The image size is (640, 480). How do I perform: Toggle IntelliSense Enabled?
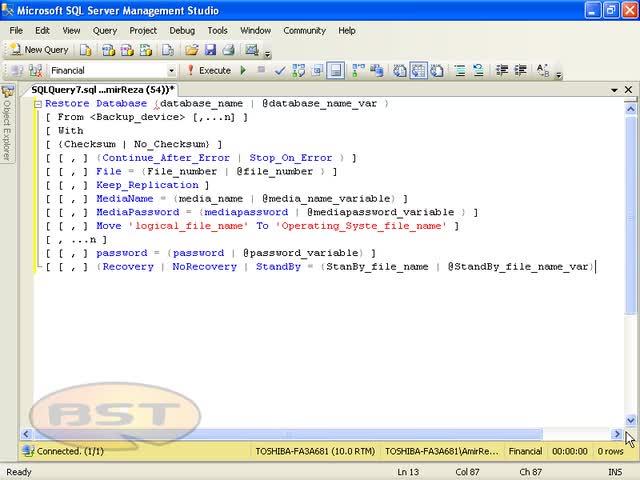click(336, 71)
